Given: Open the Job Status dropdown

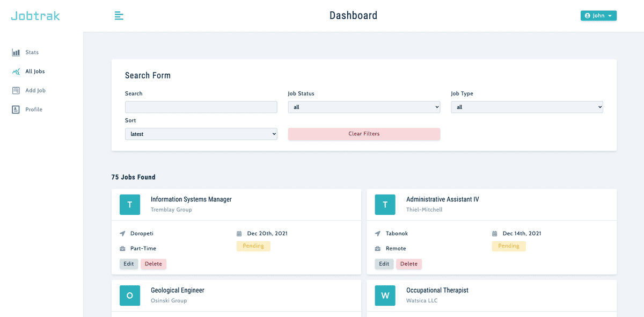Looking at the screenshot, I should 364,107.
